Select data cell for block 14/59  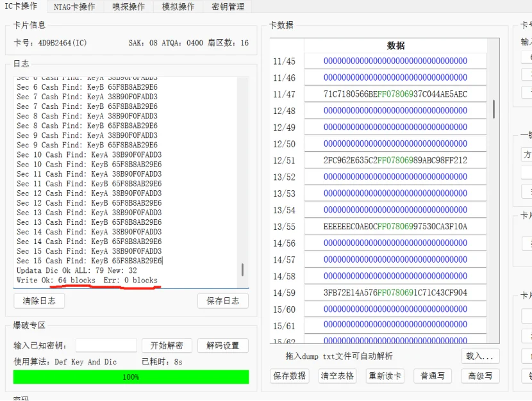point(395,293)
